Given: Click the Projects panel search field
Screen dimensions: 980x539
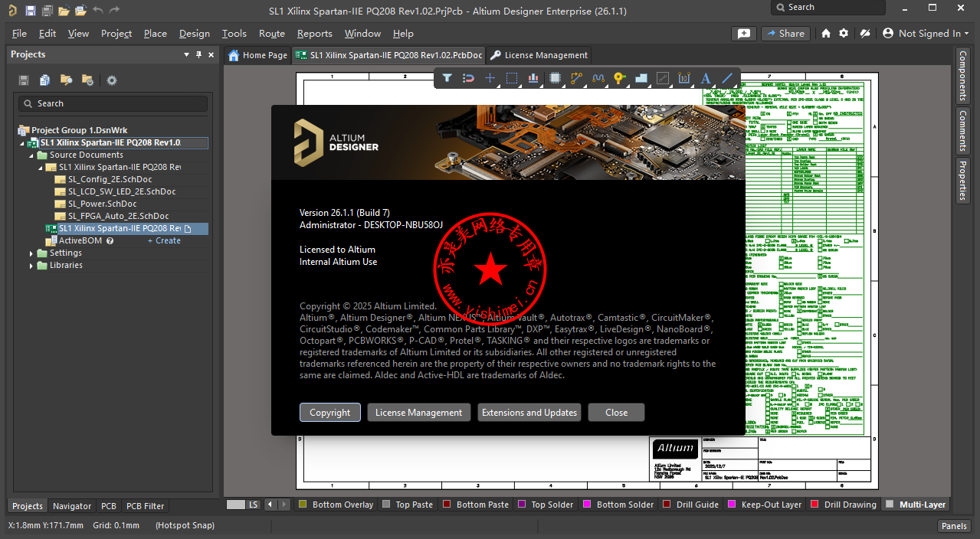Looking at the screenshot, I should point(113,103).
